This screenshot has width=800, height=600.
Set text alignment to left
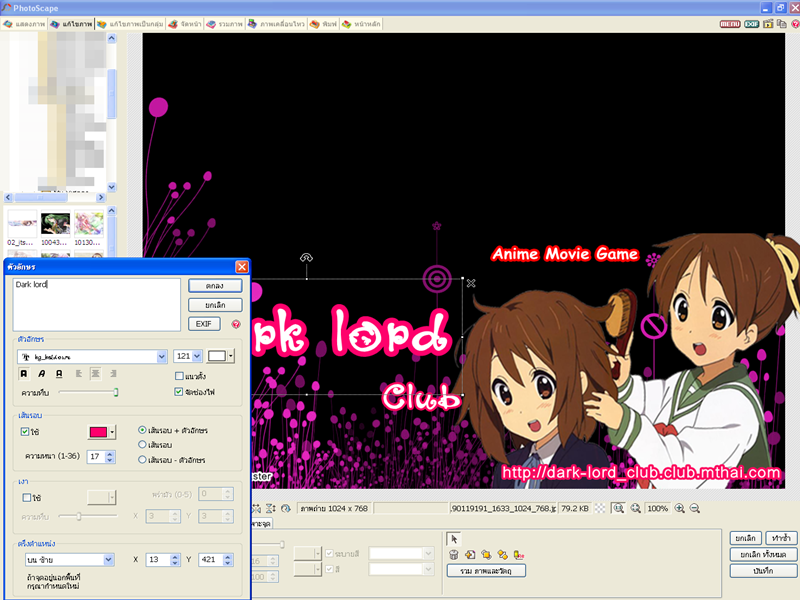click(79, 374)
